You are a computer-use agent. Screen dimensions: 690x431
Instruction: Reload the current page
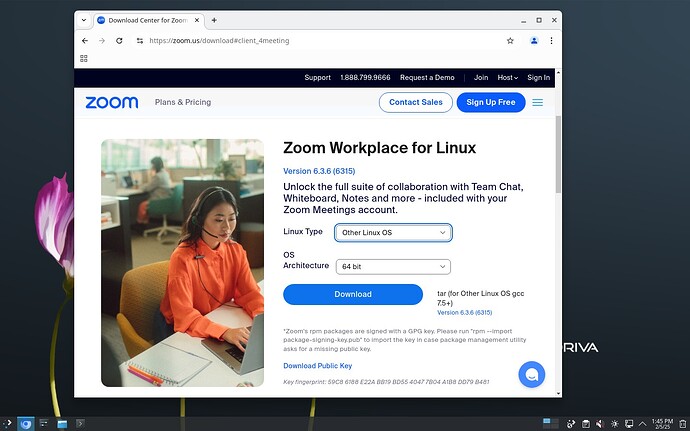point(120,40)
